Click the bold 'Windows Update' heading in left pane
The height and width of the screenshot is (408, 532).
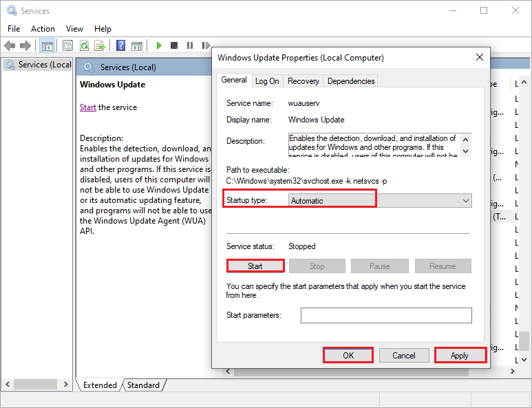tap(113, 85)
